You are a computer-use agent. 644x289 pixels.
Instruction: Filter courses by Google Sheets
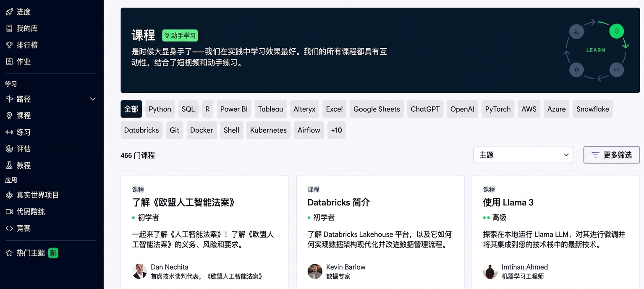[x=377, y=109]
